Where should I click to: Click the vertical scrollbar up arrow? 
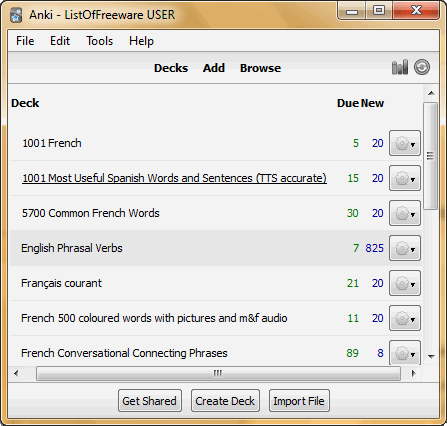431,93
